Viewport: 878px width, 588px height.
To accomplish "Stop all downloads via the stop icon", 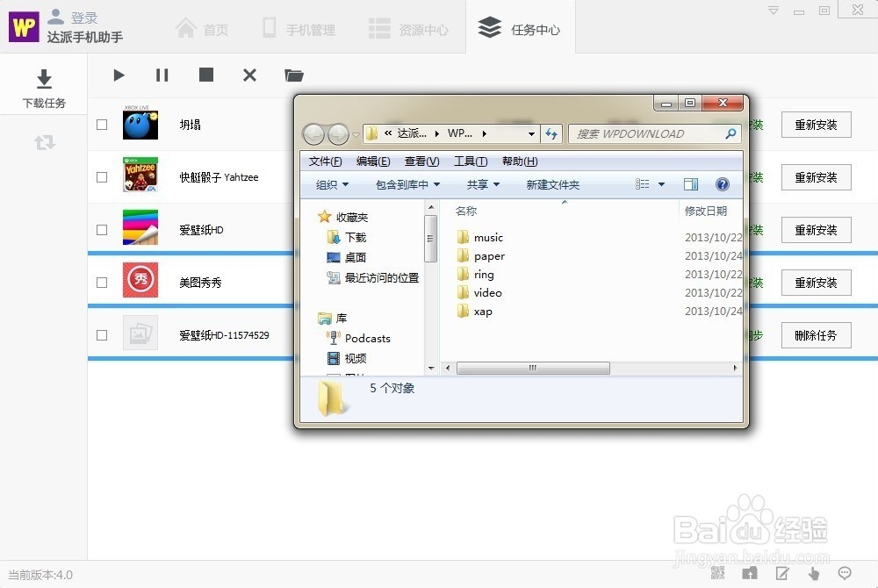I will pos(206,75).
